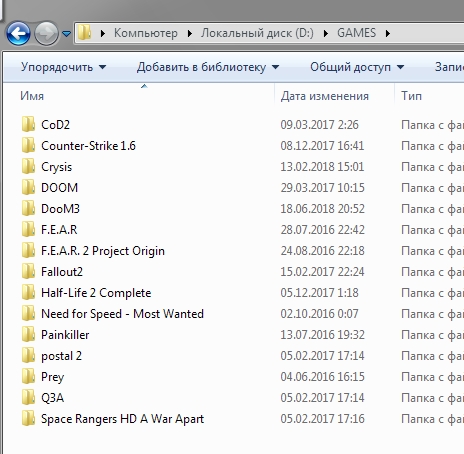Click date 02.10.2016 0:07

tap(319, 314)
